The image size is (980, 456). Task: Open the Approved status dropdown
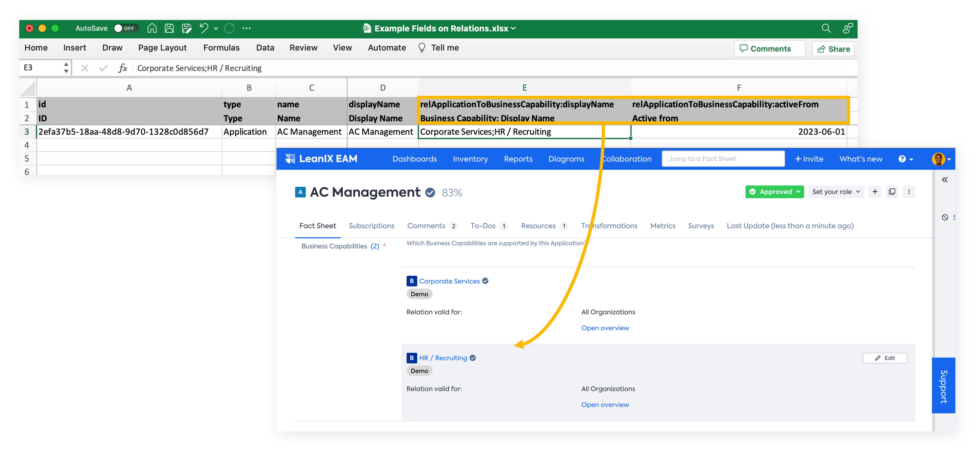tap(774, 192)
